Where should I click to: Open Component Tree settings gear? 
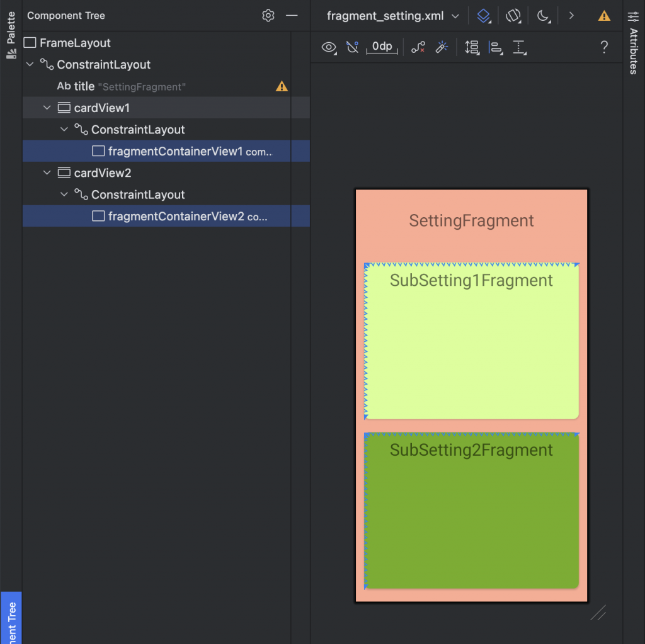pyautogui.click(x=268, y=16)
